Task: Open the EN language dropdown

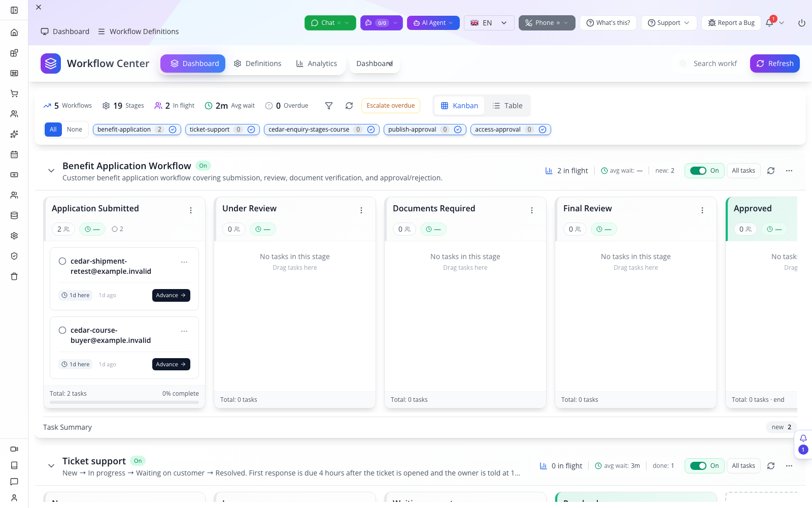Action: (489, 23)
